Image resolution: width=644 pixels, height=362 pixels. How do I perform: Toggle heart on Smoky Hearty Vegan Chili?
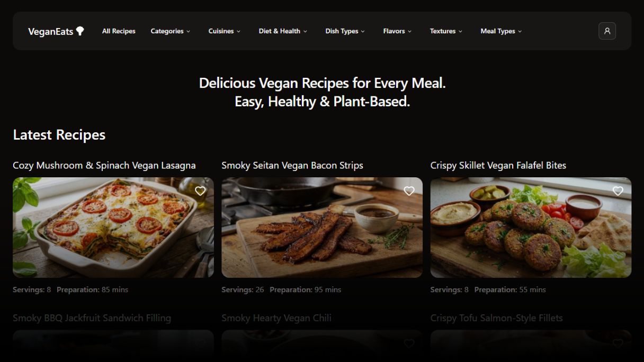[409, 343]
